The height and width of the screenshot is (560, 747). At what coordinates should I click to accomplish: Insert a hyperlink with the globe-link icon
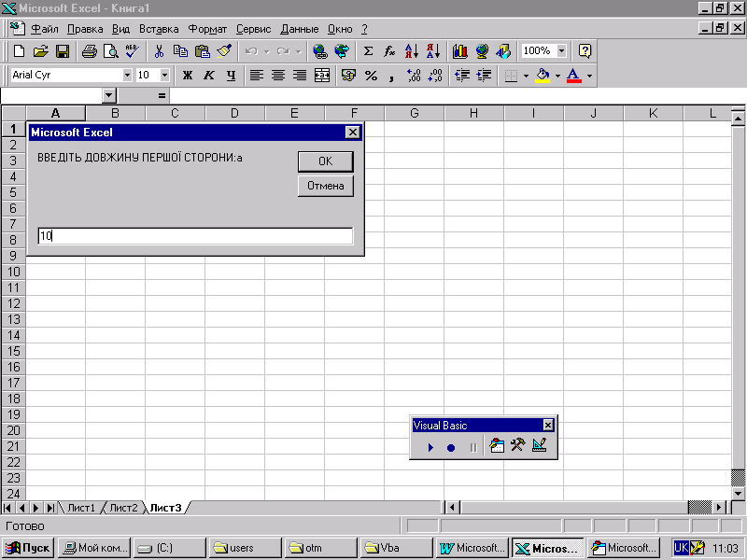point(320,51)
